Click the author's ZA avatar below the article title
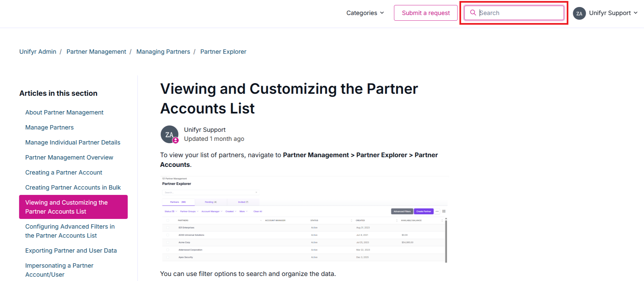This screenshot has width=644, height=281. tap(170, 134)
